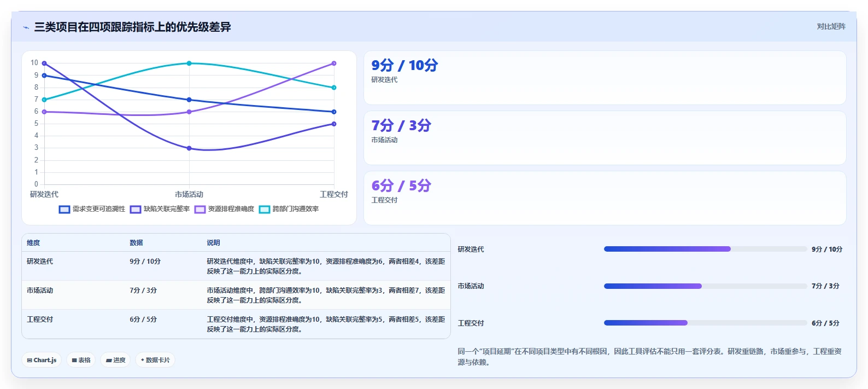Click the 研发迭代 x-axis label under the chart
This screenshot has height=389, width=868.
click(44, 195)
